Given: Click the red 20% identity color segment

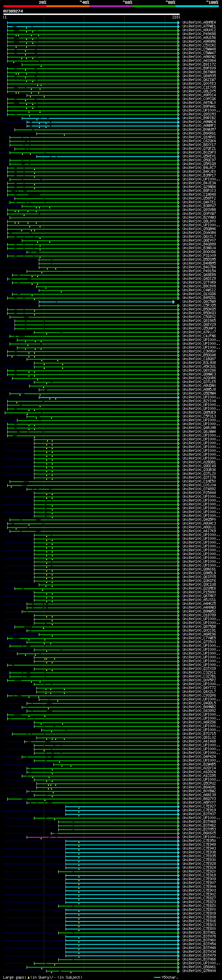Looking at the screenshot, I should pyautogui.click(x=25, y=6).
